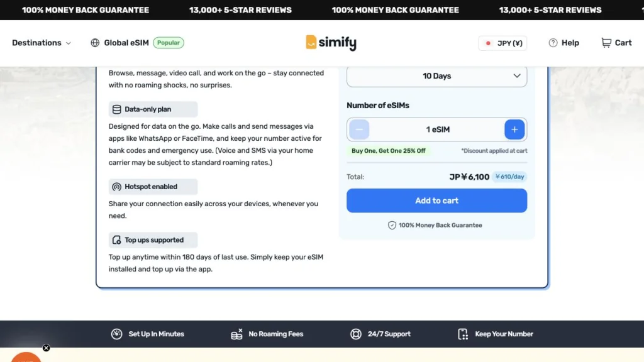The width and height of the screenshot is (644, 362).
Task: Click the globe icon beside Global eSIM
Action: pos(95,43)
